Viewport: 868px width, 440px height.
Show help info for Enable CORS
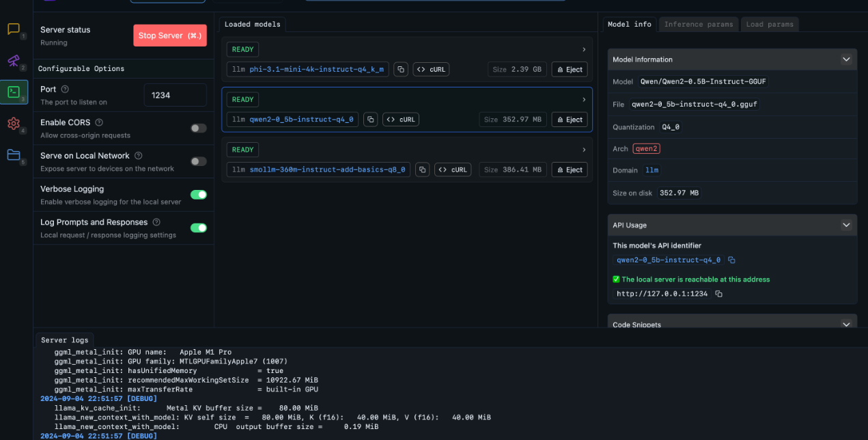(x=99, y=122)
